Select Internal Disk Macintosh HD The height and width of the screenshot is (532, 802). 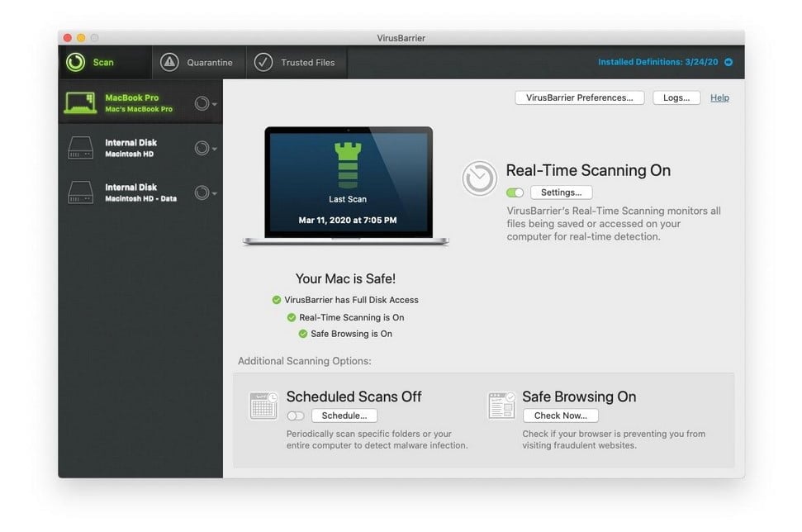point(140,148)
